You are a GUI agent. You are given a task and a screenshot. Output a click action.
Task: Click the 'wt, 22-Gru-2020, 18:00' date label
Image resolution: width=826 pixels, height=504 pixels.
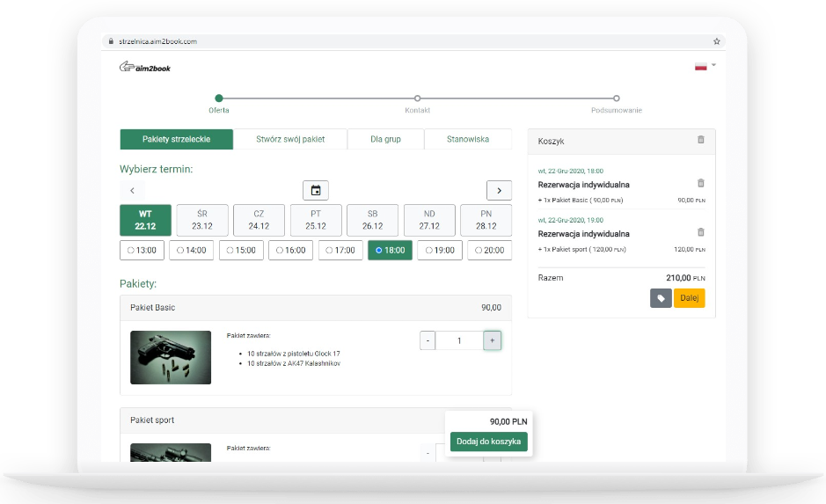tap(571, 172)
